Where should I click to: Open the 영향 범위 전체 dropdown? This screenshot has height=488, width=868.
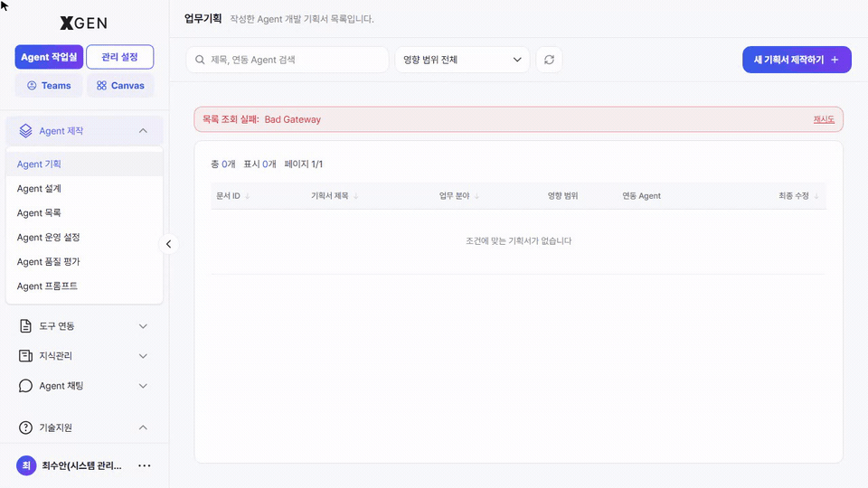(x=462, y=60)
